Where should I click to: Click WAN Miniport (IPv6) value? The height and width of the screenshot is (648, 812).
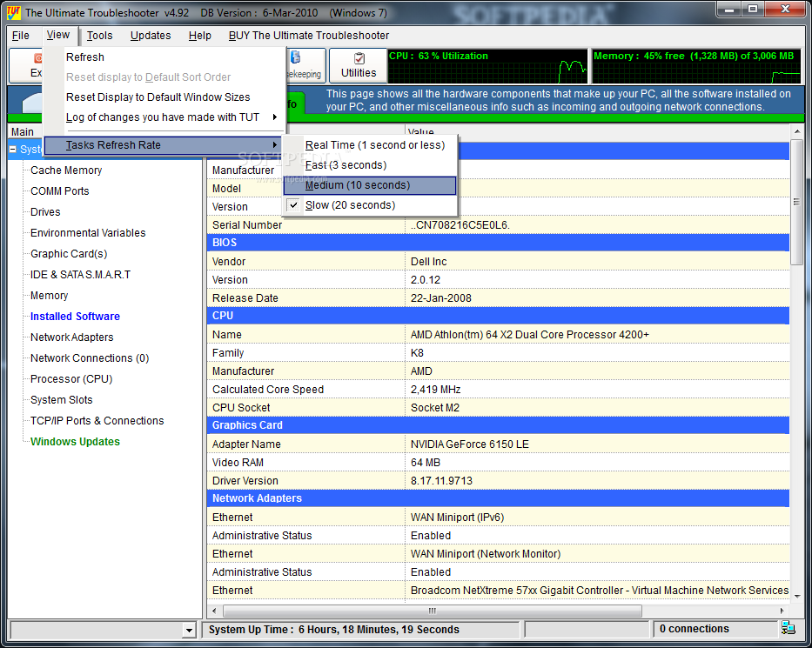tap(457, 517)
